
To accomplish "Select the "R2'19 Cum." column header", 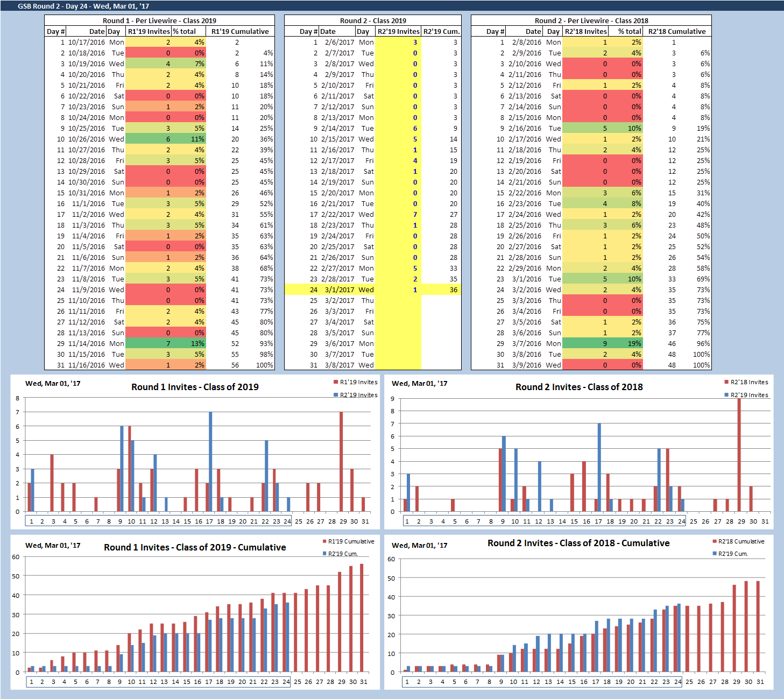I will [441, 31].
